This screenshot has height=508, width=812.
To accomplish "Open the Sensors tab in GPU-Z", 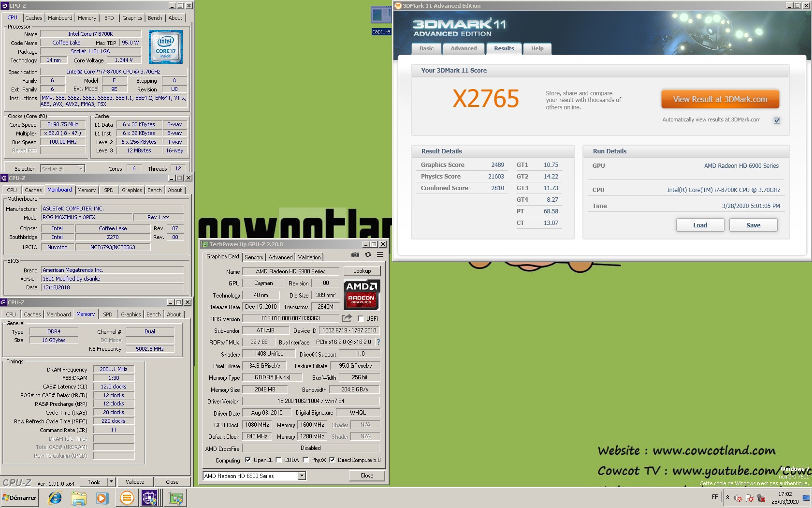I will coord(254,257).
